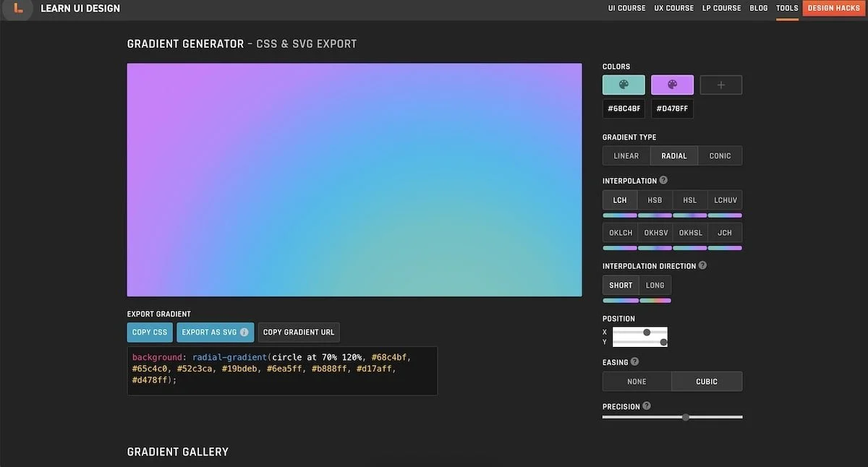Click the CSS code output box
868x467 pixels.
coord(282,371)
